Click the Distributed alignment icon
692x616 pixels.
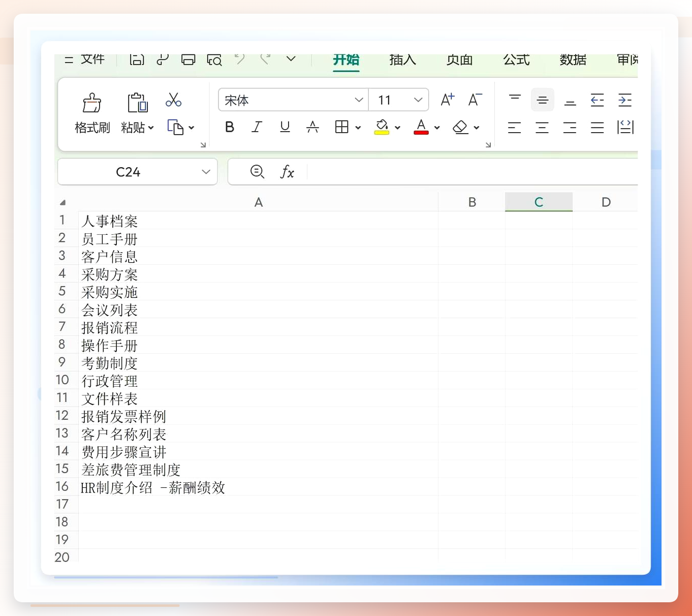pos(625,127)
